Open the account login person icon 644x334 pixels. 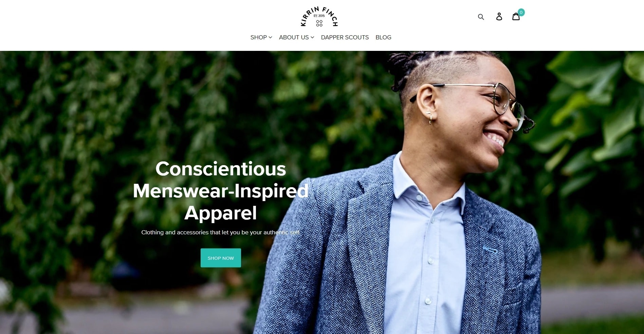(499, 16)
